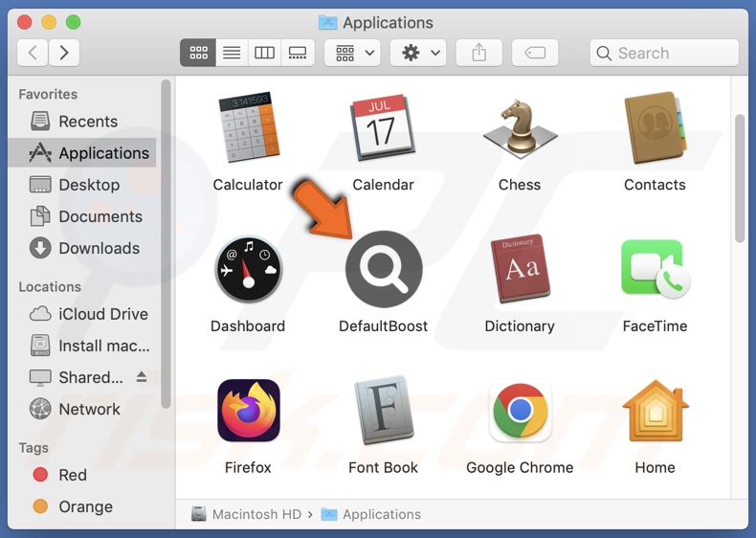The height and width of the screenshot is (538, 756).
Task: Click the red close window button
Action: point(24,22)
